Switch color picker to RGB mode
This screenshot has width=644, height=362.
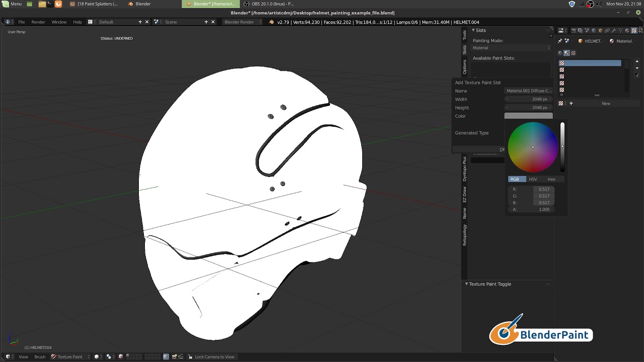[517, 179]
